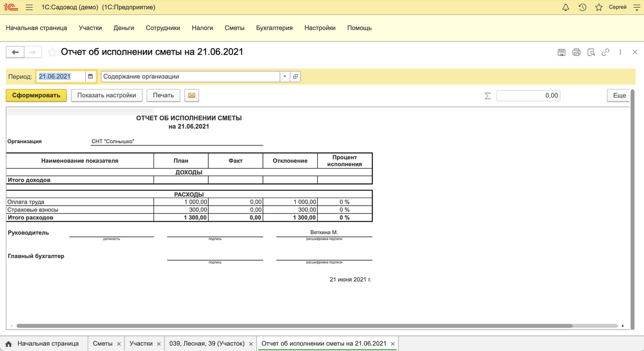The height and width of the screenshot is (351, 644).
Task: Click the 21 июня 2021 г. date text
Action: pos(350,279)
